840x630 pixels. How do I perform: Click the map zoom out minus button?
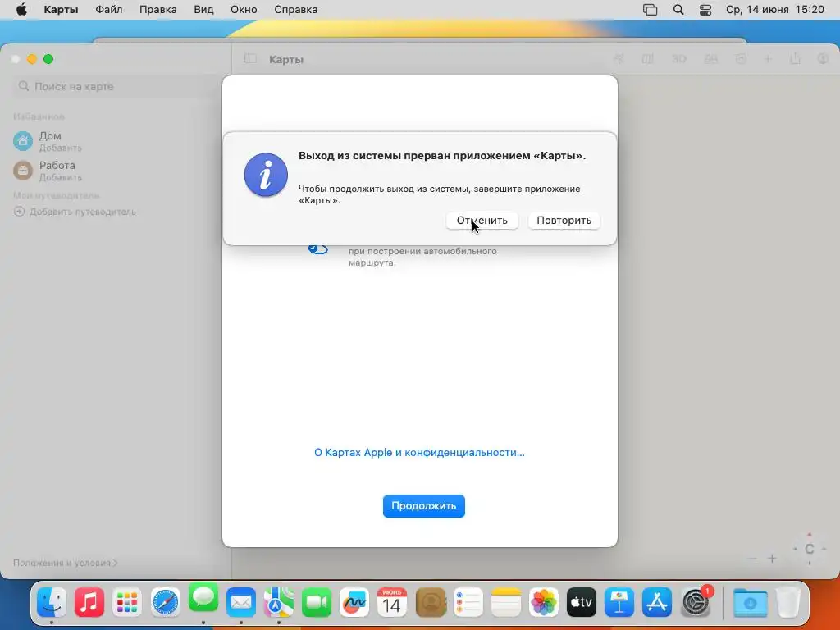click(753, 559)
